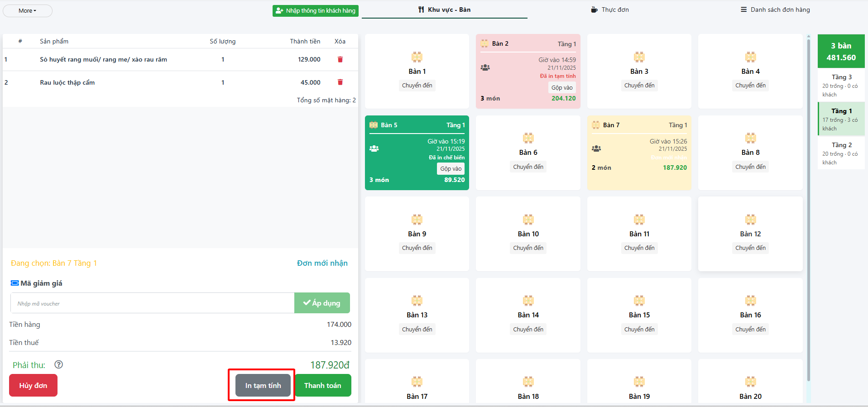
Task: Delete the Sò huyết rang muối item
Action: (x=340, y=59)
